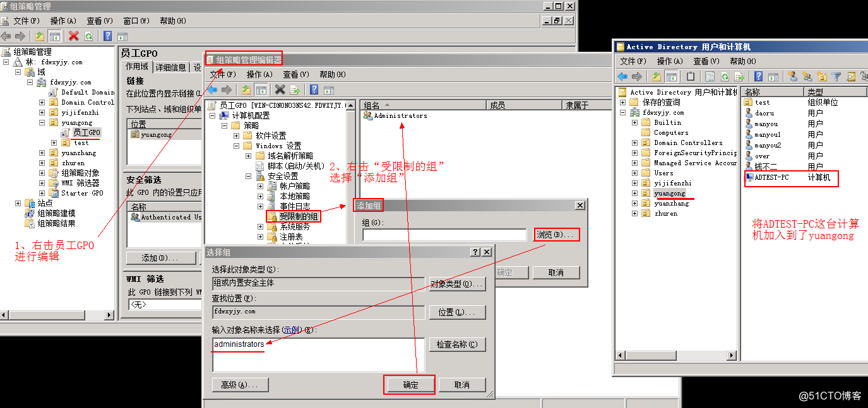Expand 软件设置 node in policy editor tree

237,136
